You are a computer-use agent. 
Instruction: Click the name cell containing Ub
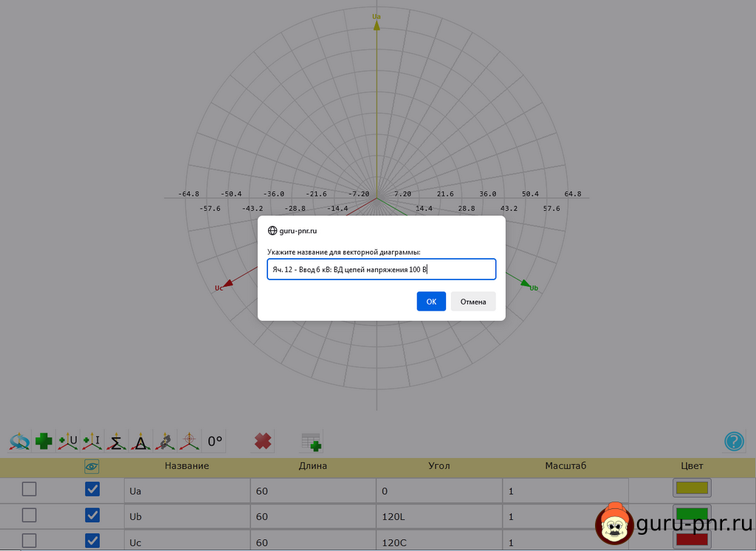pos(187,516)
